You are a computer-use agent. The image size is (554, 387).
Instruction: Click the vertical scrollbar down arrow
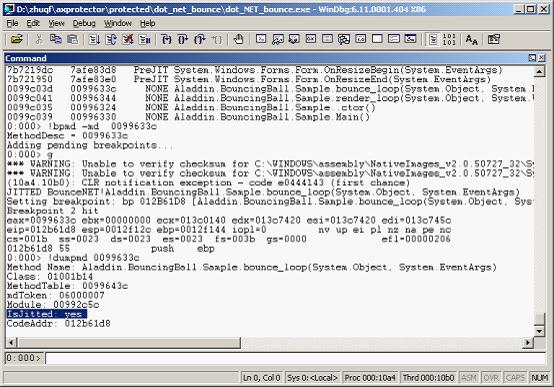(540, 331)
